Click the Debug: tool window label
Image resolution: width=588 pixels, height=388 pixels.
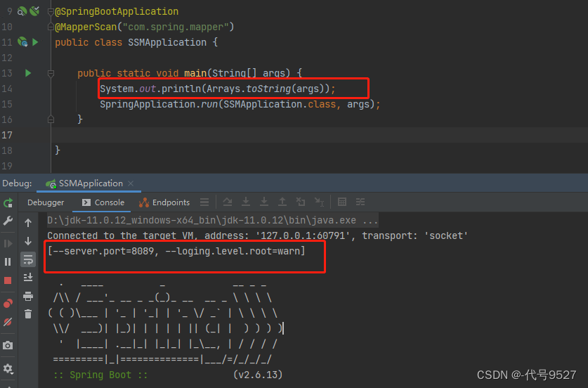click(17, 183)
